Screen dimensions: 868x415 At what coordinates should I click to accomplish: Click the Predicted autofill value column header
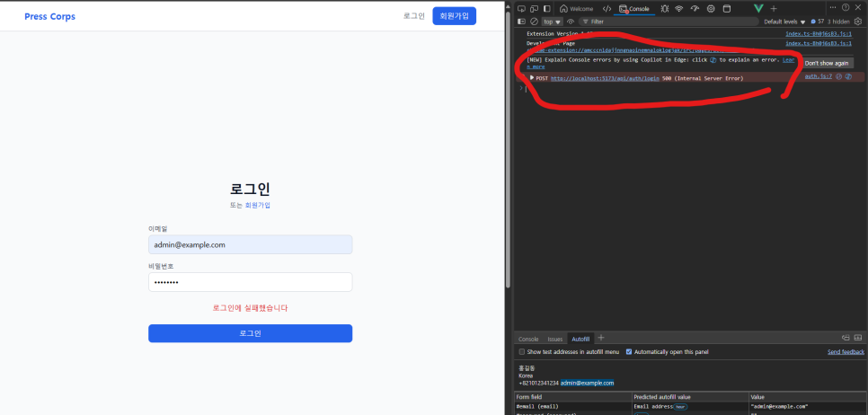coord(690,397)
